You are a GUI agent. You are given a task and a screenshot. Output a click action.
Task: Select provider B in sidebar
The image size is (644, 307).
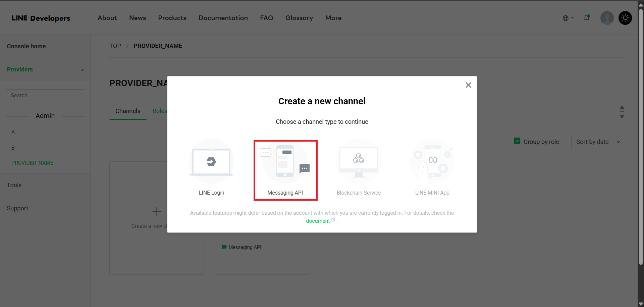pyautogui.click(x=13, y=148)
